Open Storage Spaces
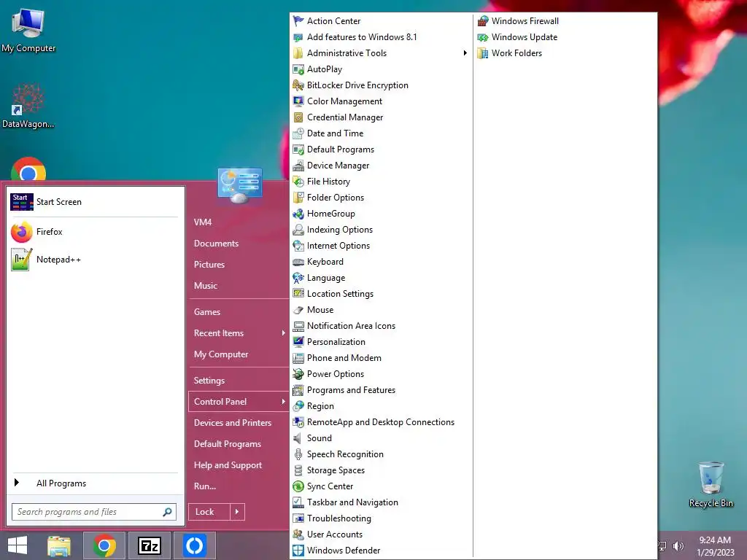 (336, 470)
